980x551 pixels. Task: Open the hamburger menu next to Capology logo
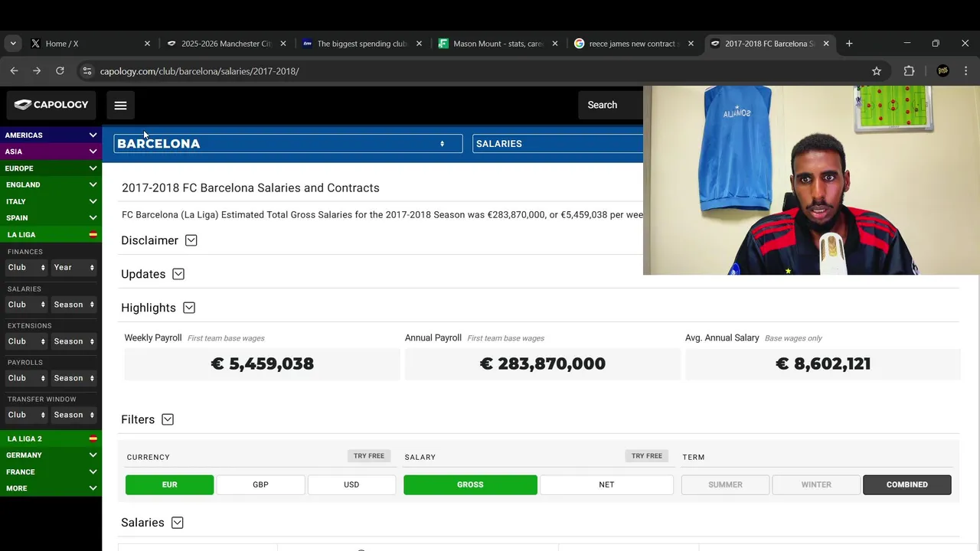tap(120, 106)
